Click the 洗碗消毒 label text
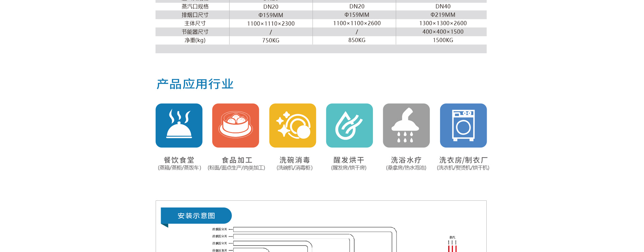644x252 pixels. tap(294, 160)
